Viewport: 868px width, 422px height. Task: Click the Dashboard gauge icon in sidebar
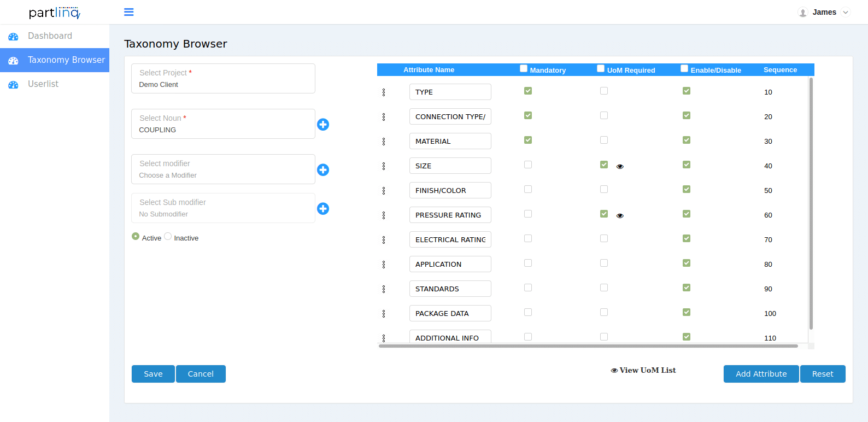coord(14,37)
